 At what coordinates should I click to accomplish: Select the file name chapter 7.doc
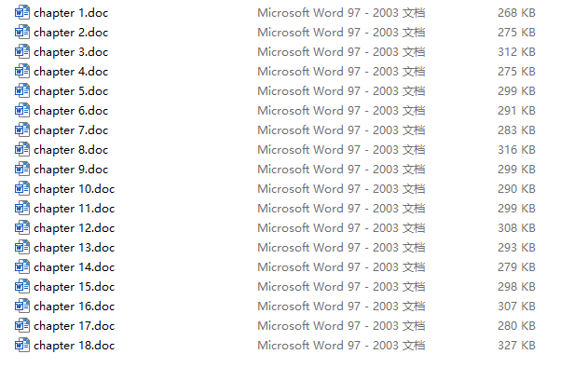tap(71, 130)
